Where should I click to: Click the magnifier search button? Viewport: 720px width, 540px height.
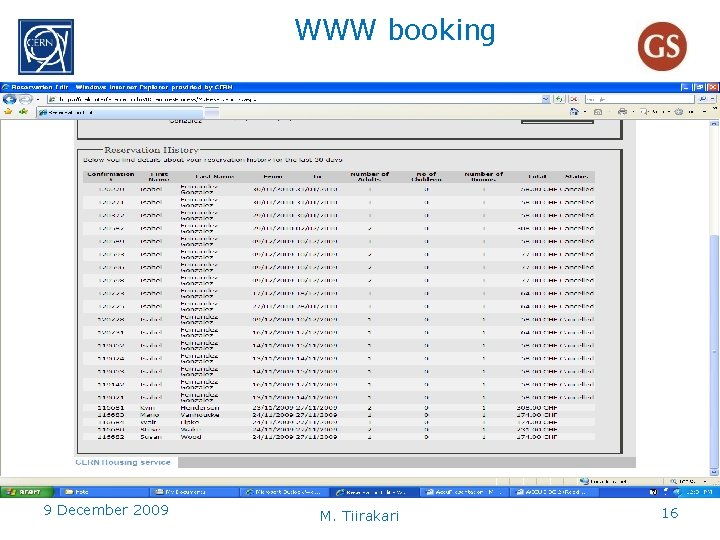coord(703,99)
